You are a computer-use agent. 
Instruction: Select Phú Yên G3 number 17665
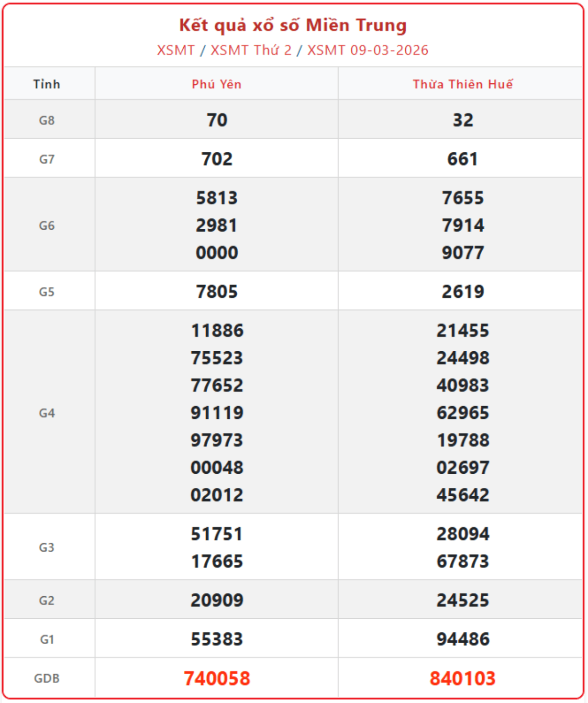[217, 561]
